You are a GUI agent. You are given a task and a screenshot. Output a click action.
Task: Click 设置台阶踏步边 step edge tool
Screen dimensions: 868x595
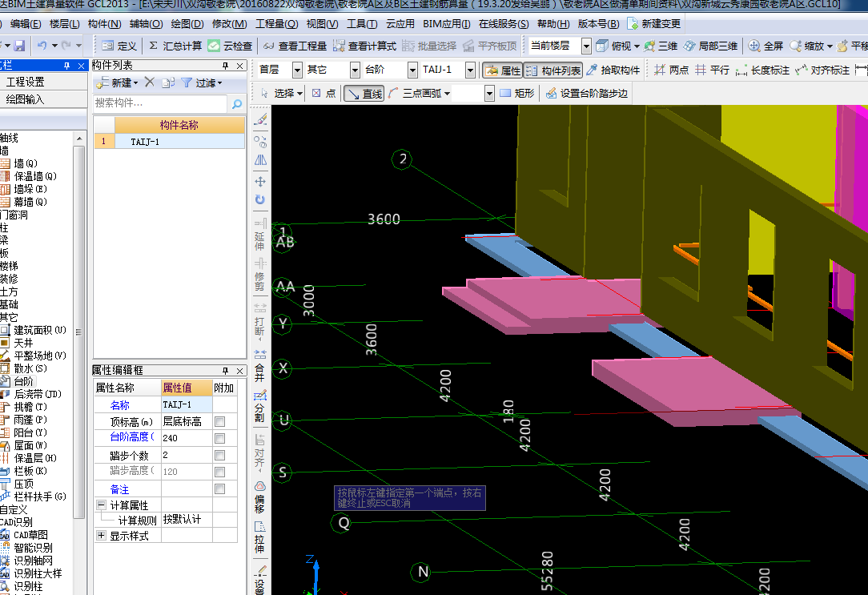pyautogui.click(x=587, y=94)
